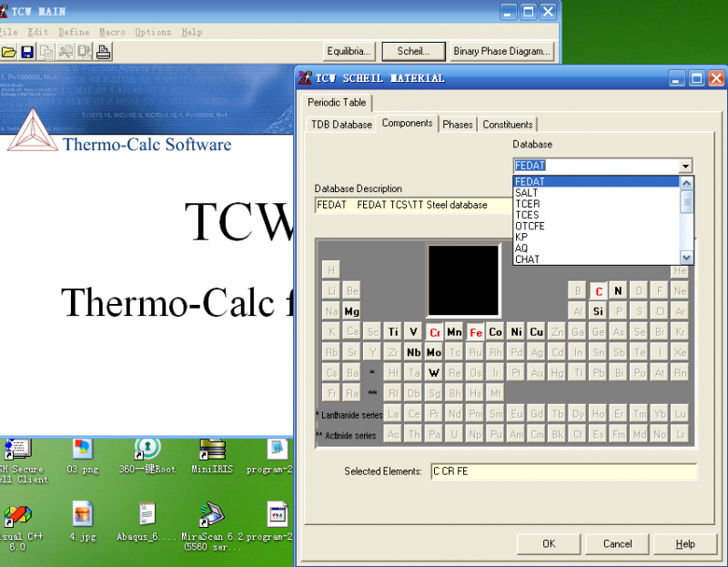Deselect element Fe in periodic table

(475, 332)
